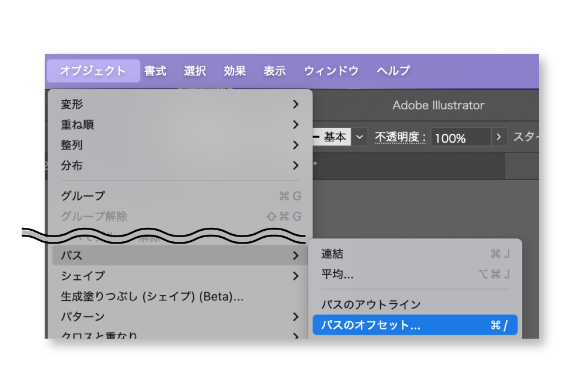
Task: Open the 選択 menu
Action: click(x=195, y=71)
